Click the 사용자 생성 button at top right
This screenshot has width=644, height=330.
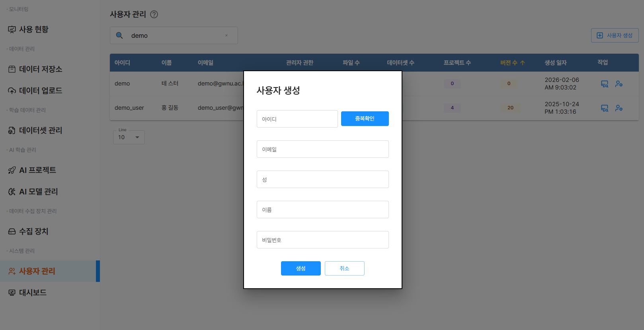point(615,35)
